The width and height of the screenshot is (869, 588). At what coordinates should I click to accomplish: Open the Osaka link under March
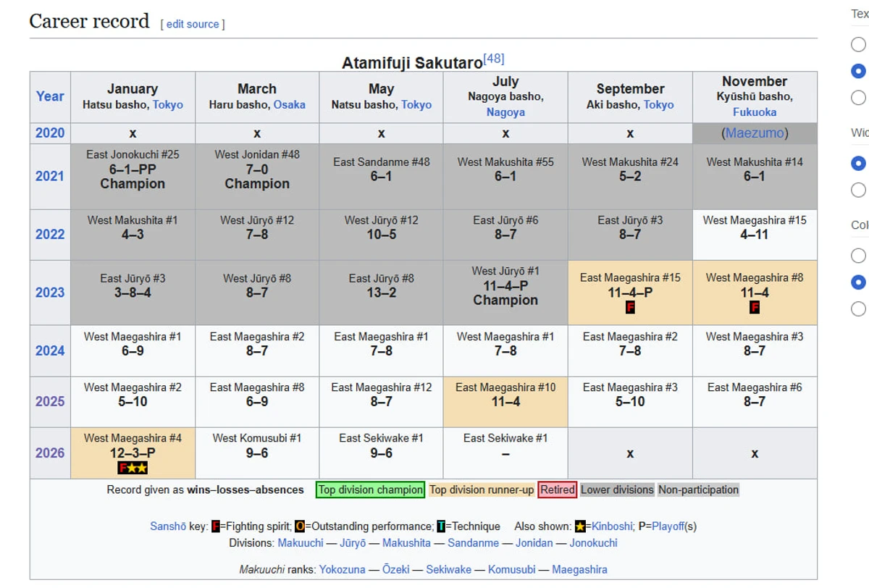pyautogui.click(x=290, y=104)
